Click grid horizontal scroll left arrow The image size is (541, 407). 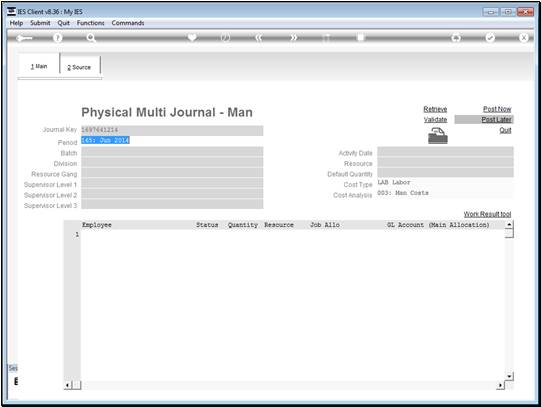[68, 385]
